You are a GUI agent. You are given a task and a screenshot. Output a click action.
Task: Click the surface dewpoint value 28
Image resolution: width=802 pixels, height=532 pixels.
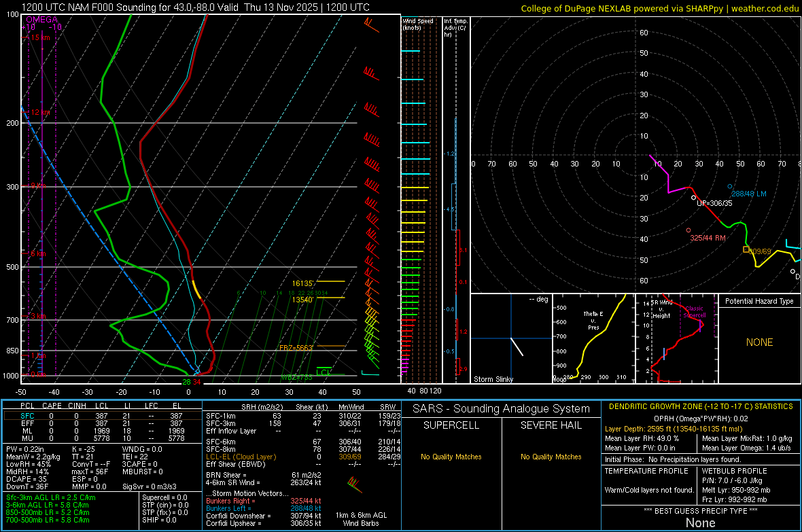186,382
